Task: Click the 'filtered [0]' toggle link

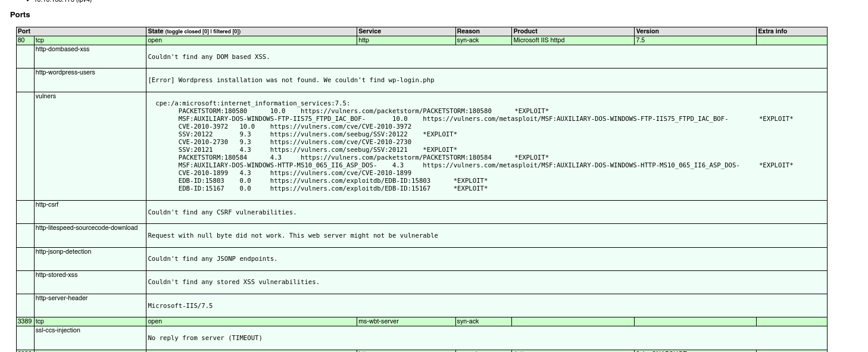Action: click(226, 32)
